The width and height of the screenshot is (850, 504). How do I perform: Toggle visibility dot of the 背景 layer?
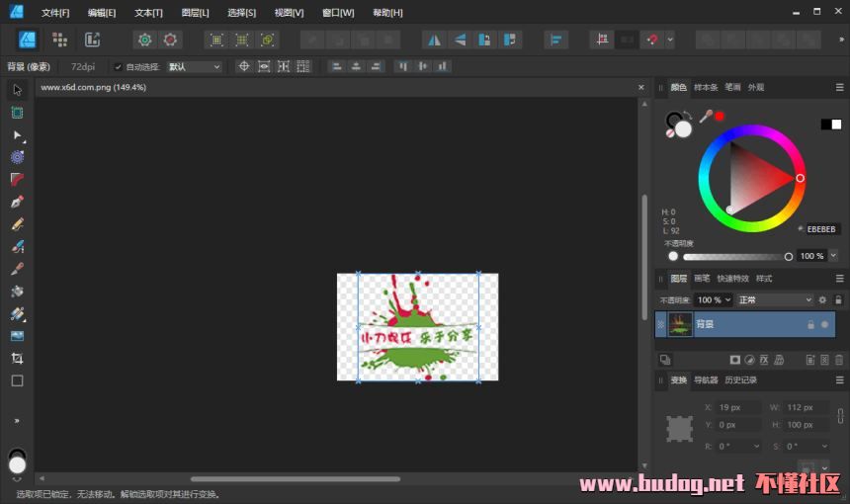(824, 324)
